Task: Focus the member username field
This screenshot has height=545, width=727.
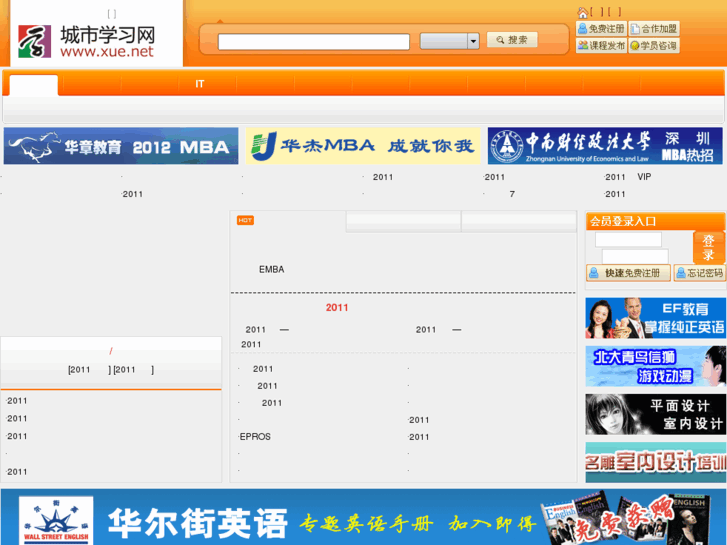Action: pos(628,239)
